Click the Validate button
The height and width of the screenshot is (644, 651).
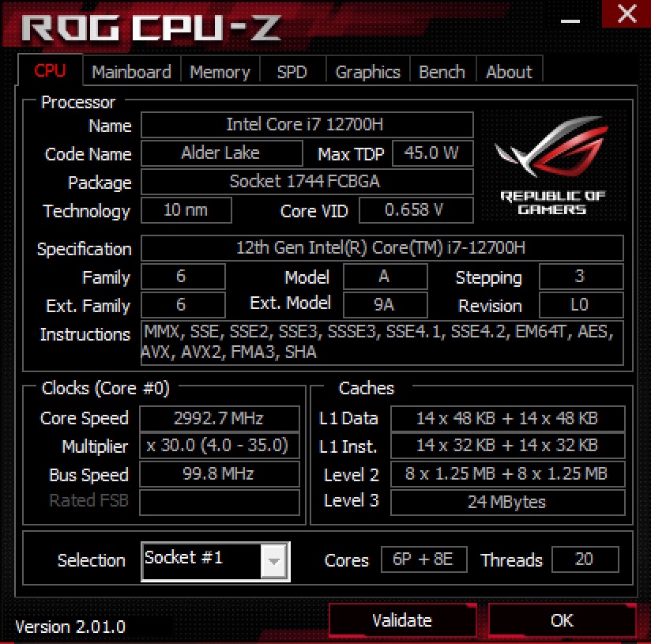point(402,620)
